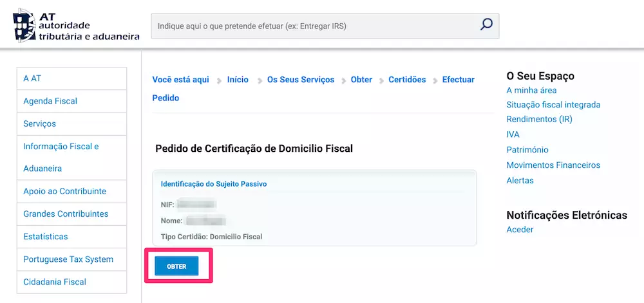Viewport: 644px width, 303px height.
Task: Click the 'Você está aqui' breadcrumb label
Action: click(181, 80)
